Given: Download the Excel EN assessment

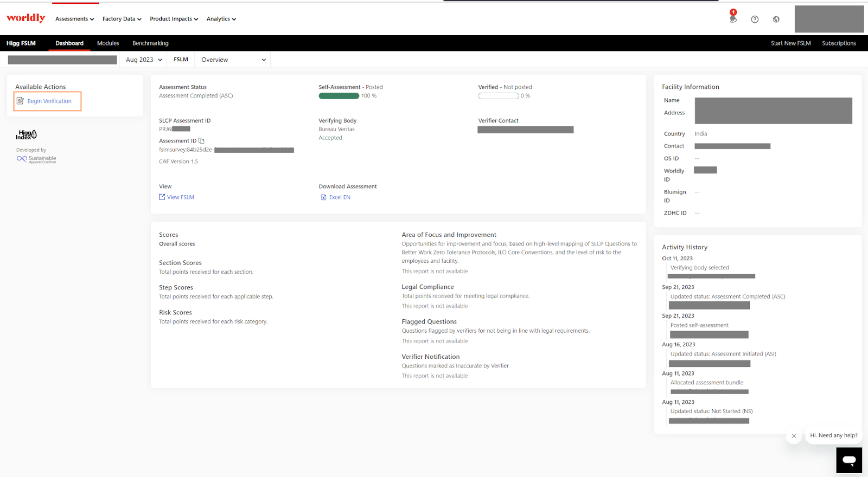Looking at the screenshot, I should [x=340, y=197].
